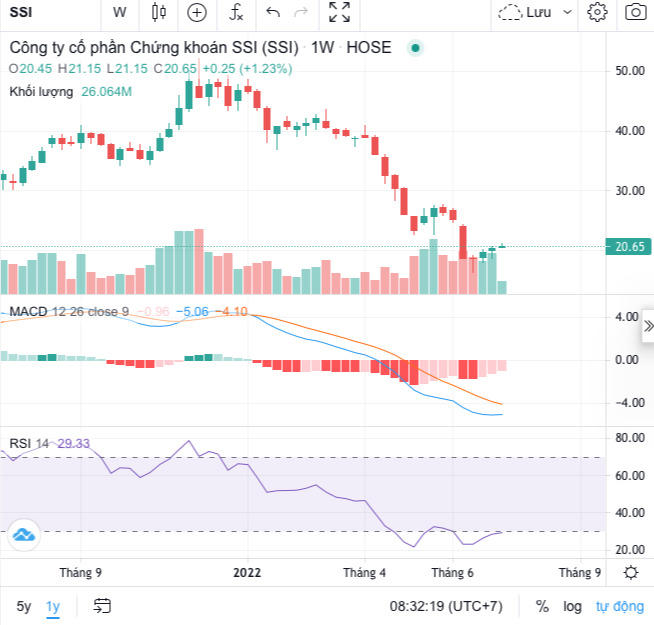This screenshot has width=654, height=625.
Task: Take a chart snapshot with the camera
Action: [x=634, y=13]
